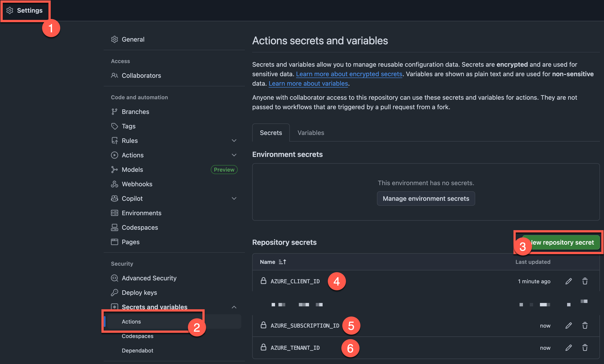
Task: Click the Models icon in sidebar
Action: click(x=115, y=169)
